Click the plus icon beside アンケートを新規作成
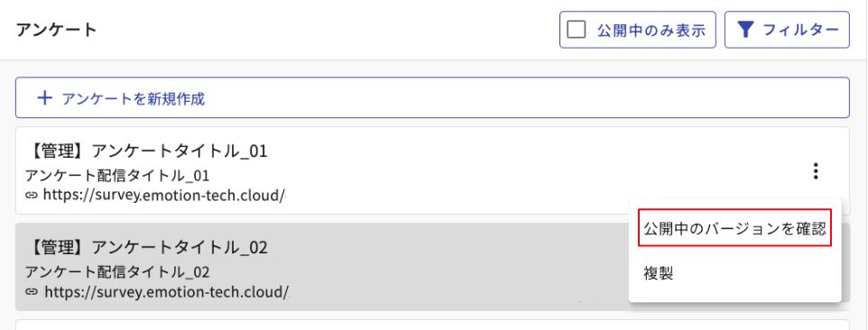 point(44,98)
